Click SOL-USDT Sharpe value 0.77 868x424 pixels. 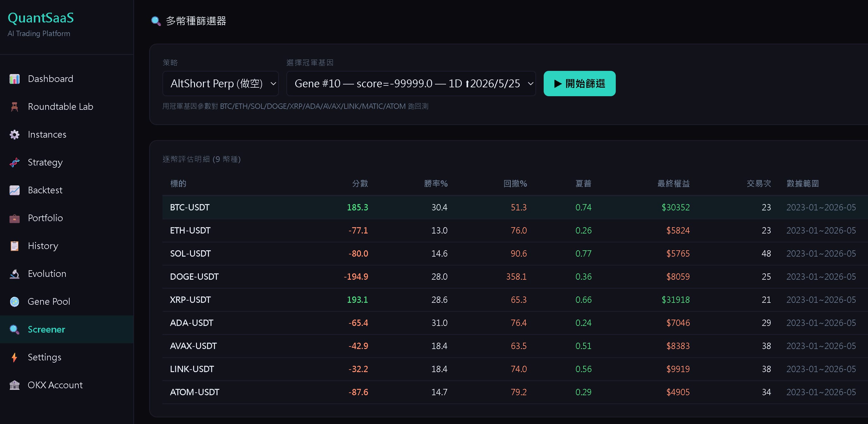583,254
